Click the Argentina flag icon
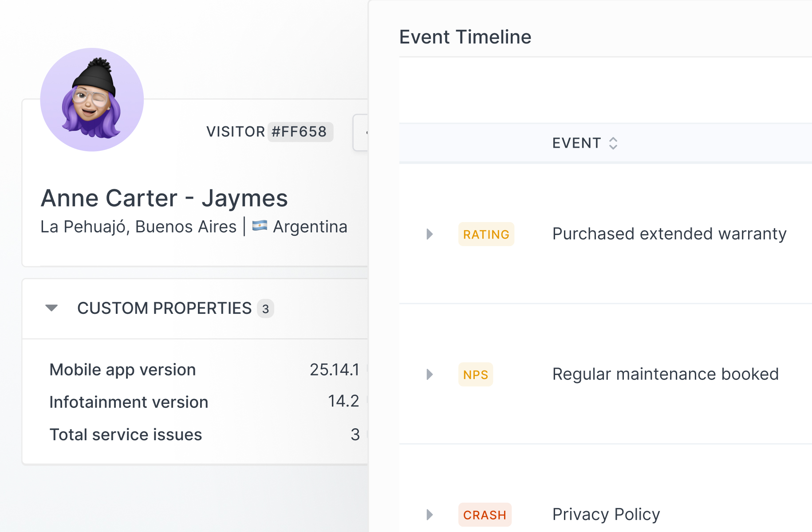The height and width of the screenshot is (532, 812). click(260, 226)
